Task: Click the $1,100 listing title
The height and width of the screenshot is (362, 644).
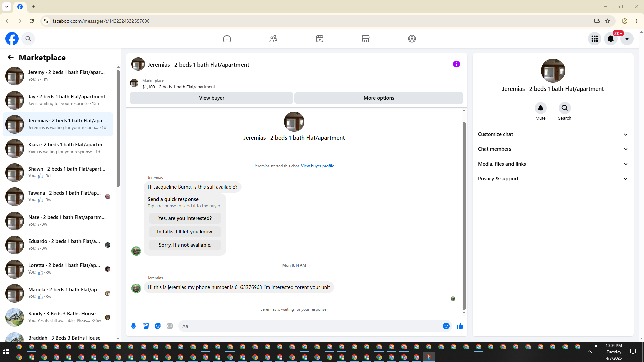Action: pyautogui.click(x=179, y=87)
